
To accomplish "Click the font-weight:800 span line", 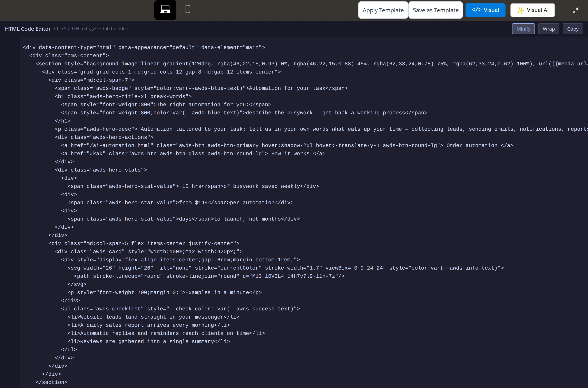I will [244, 113].
